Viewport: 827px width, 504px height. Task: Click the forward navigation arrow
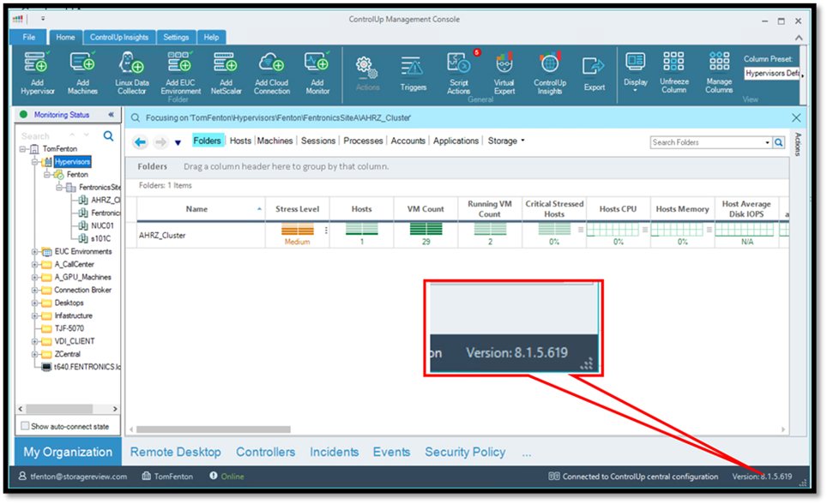(x=160, y=141)
